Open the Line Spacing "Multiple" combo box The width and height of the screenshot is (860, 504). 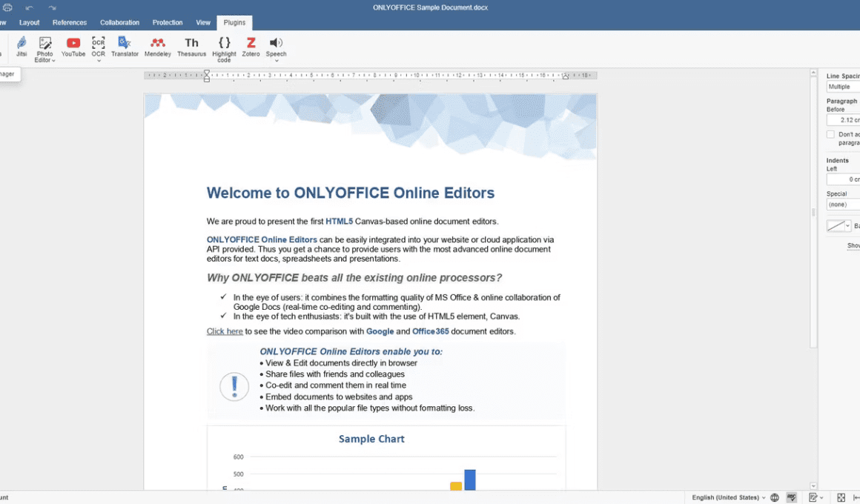click(843, 87)
